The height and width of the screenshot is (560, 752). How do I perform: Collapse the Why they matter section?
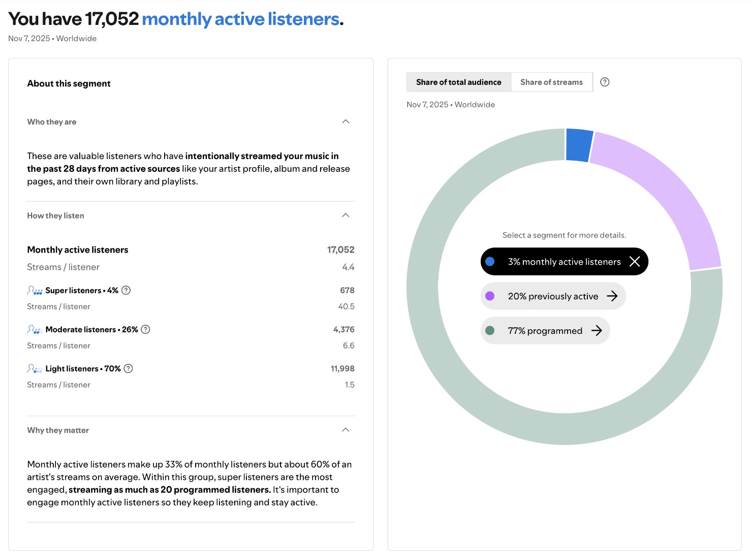346,429
